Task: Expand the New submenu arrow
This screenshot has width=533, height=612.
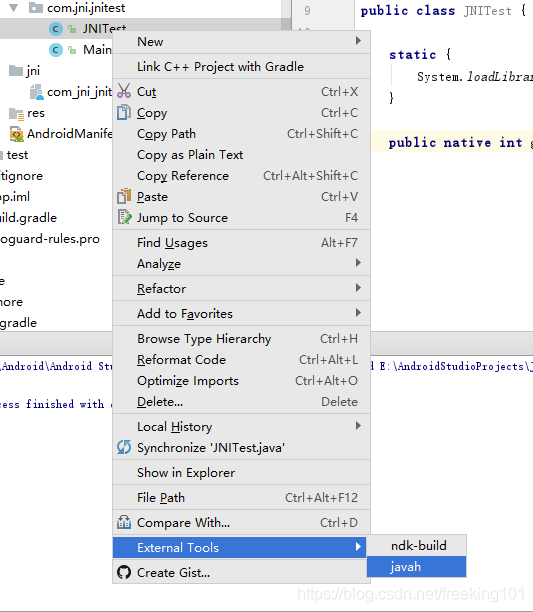Action: tap(358, 41)
